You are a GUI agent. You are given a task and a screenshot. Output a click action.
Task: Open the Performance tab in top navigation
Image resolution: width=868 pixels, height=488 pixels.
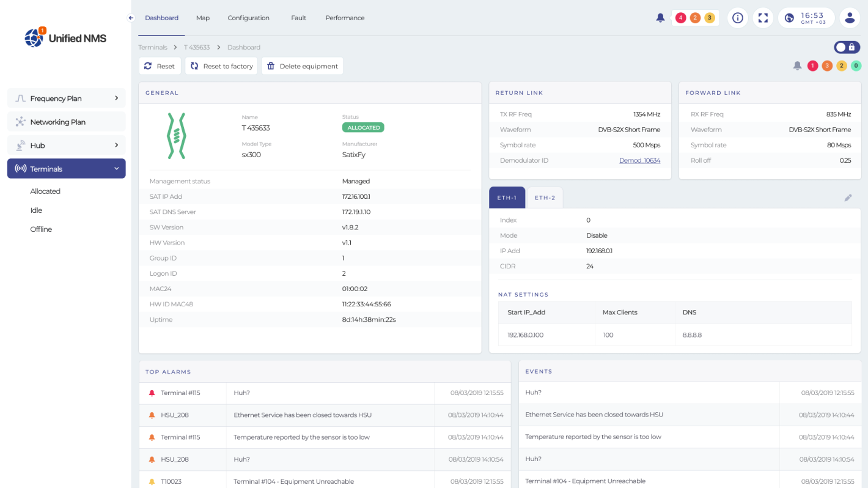(345, 18)
